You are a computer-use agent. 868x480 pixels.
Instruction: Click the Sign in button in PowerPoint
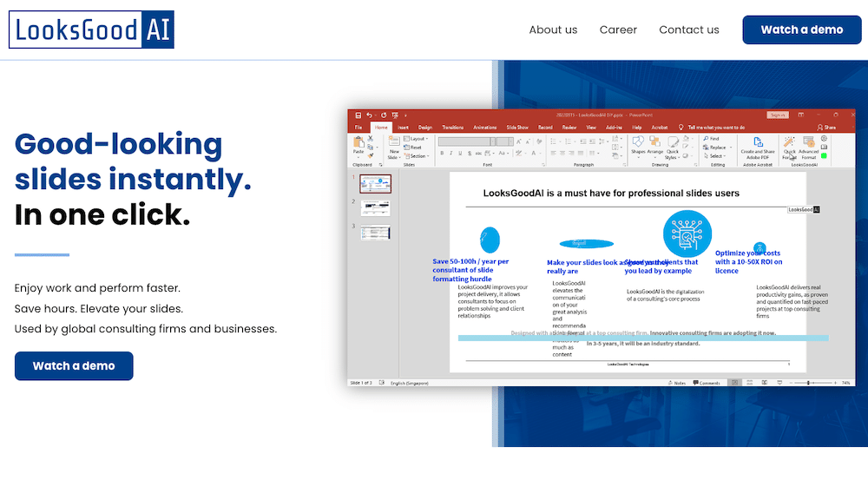tap(778, 115)
